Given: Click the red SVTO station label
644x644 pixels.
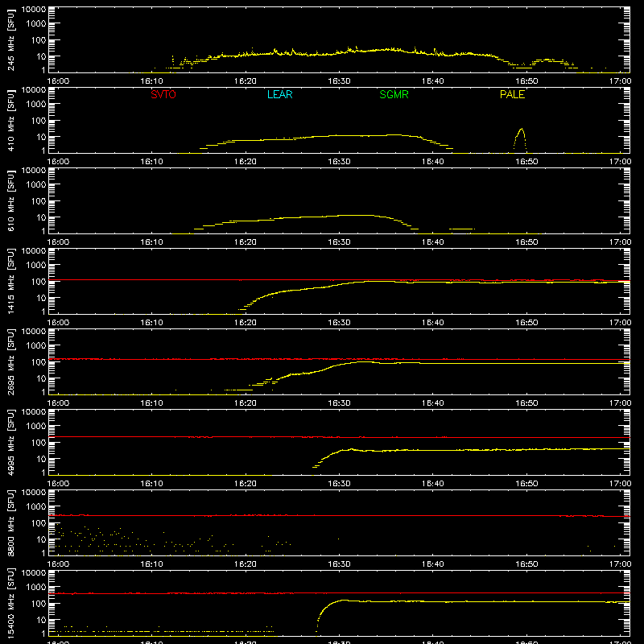Looking at the screenshot, I should click(163, 94).
